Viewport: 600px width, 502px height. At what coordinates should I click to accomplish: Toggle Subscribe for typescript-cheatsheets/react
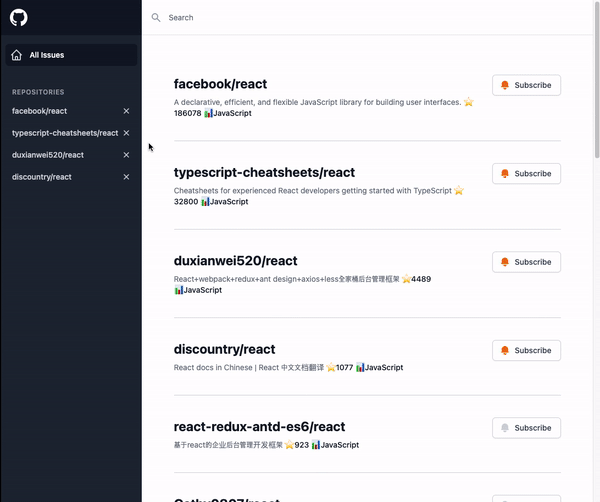point(527,174)
